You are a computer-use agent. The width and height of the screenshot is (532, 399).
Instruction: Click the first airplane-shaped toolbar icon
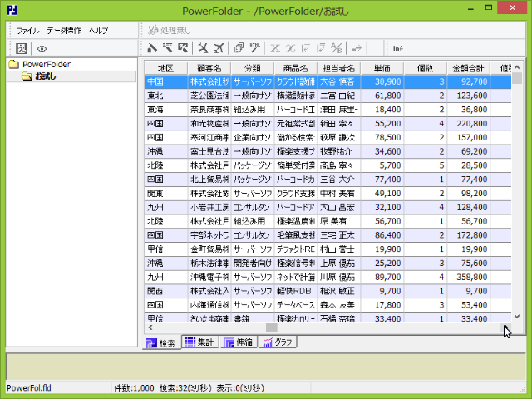pos(203,48)
